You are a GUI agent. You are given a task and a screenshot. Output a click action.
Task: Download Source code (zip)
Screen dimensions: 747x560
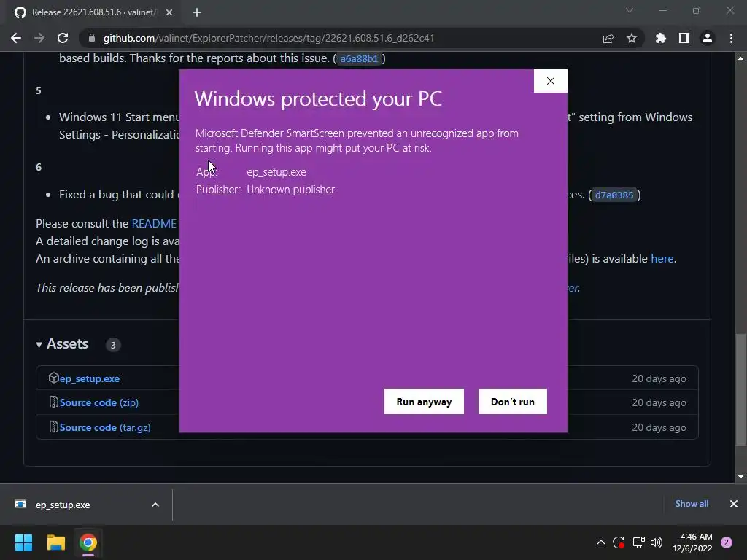[x=99, y=402]
